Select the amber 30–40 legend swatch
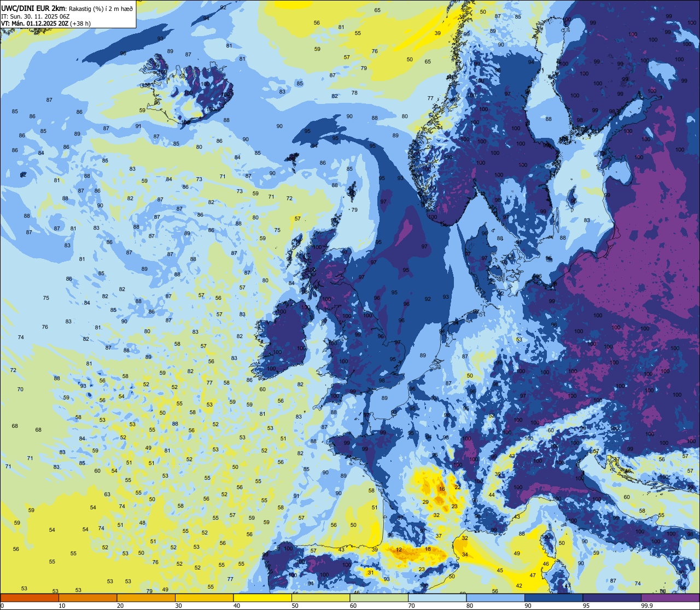700x610 pixels. (x=204, y=597)
